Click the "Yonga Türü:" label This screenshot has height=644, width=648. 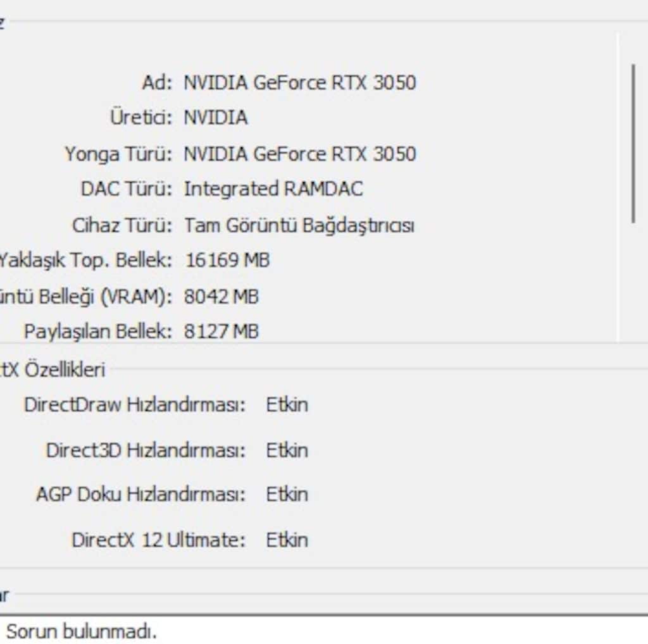point(118,154)
